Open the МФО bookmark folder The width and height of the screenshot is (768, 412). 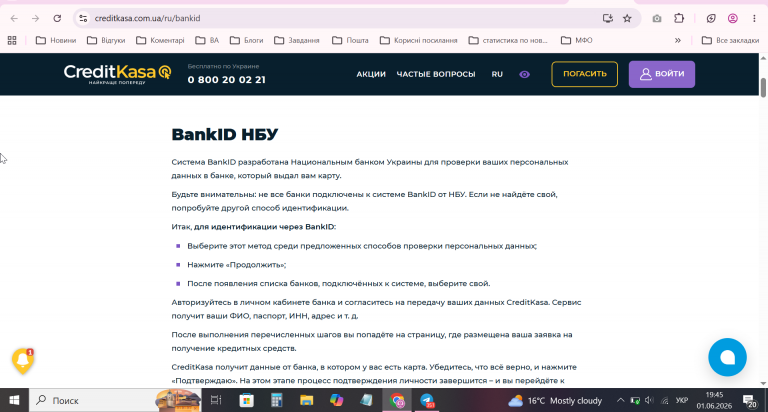coord(576,40)
